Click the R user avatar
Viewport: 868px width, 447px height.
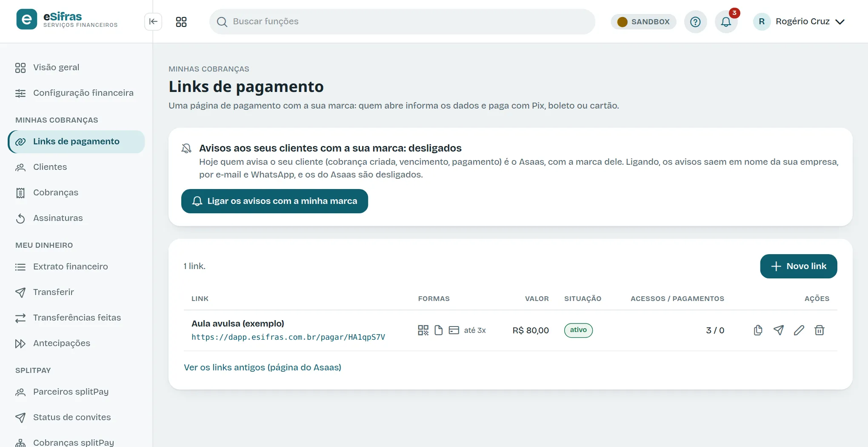762,22
